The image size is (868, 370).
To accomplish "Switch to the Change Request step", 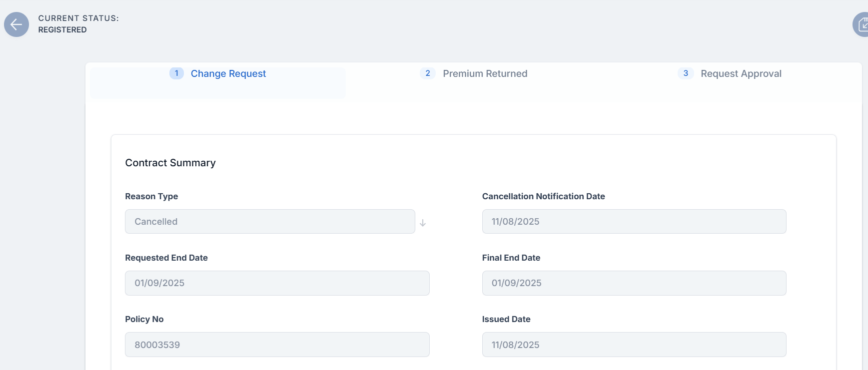I will coord(228,74).
